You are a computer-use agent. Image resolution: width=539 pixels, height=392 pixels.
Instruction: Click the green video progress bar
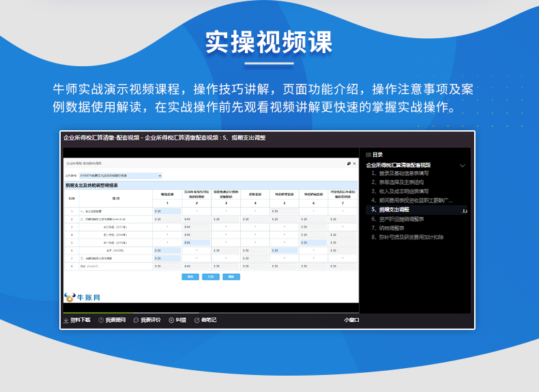click(x=98, y=313)
